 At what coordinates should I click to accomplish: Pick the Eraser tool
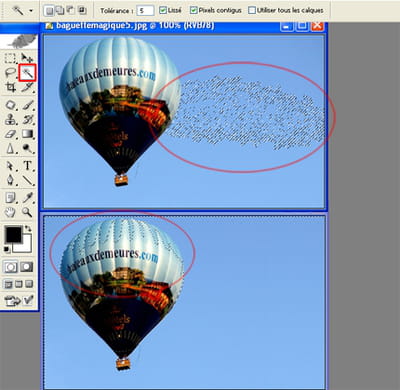11,134
